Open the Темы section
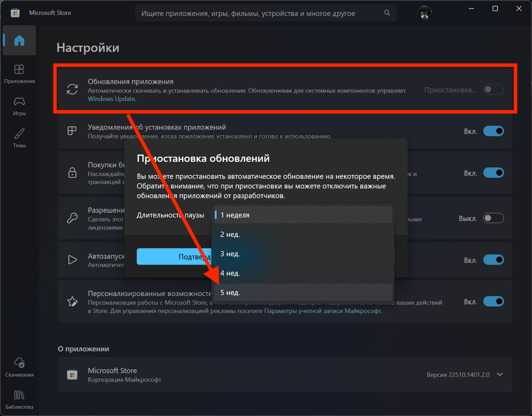This screenshot has height=416, width=532. click(19, 138)
